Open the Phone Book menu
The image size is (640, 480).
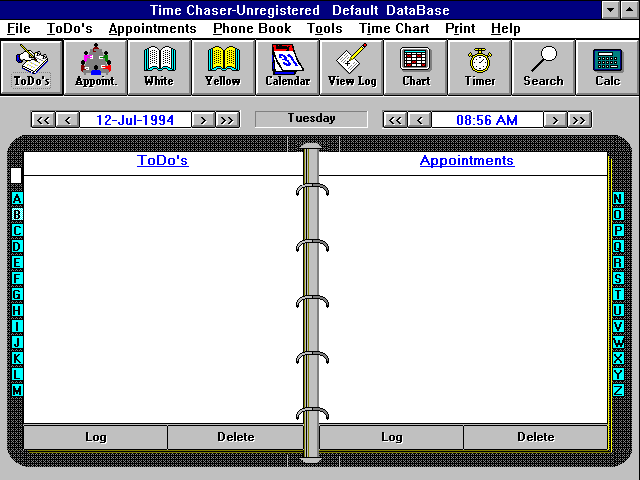point(252,29)
